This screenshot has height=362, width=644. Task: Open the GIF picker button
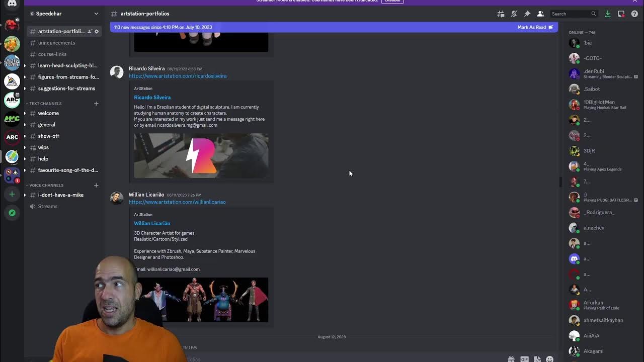click(x=524, y=359)
